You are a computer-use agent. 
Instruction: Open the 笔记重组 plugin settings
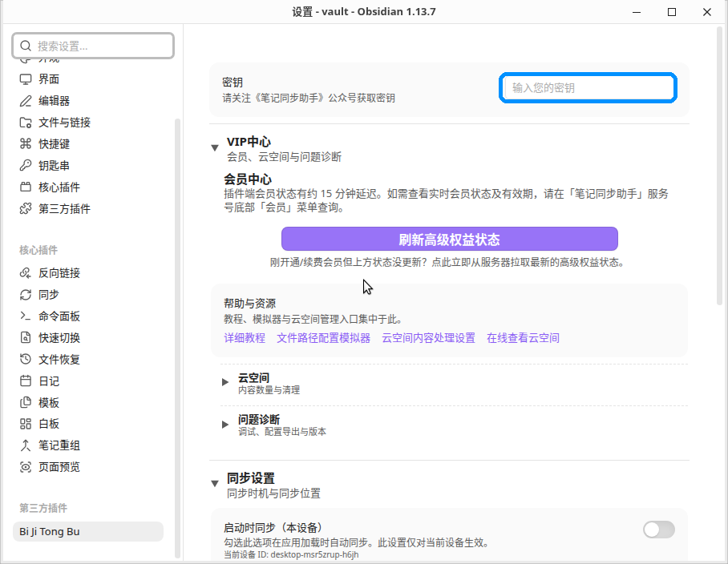(x=88, y=445)
